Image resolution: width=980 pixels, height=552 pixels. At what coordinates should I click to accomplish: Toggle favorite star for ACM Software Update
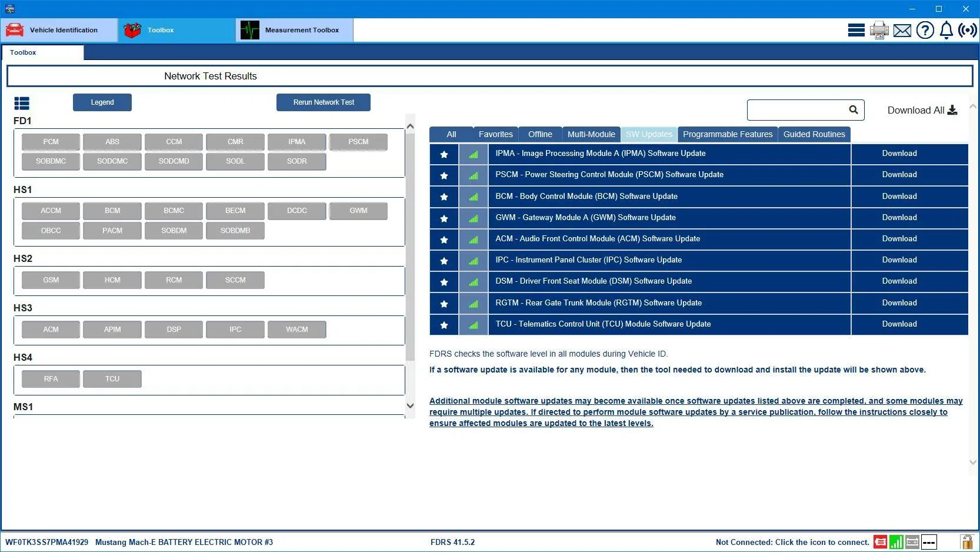(x=444, y=240)
